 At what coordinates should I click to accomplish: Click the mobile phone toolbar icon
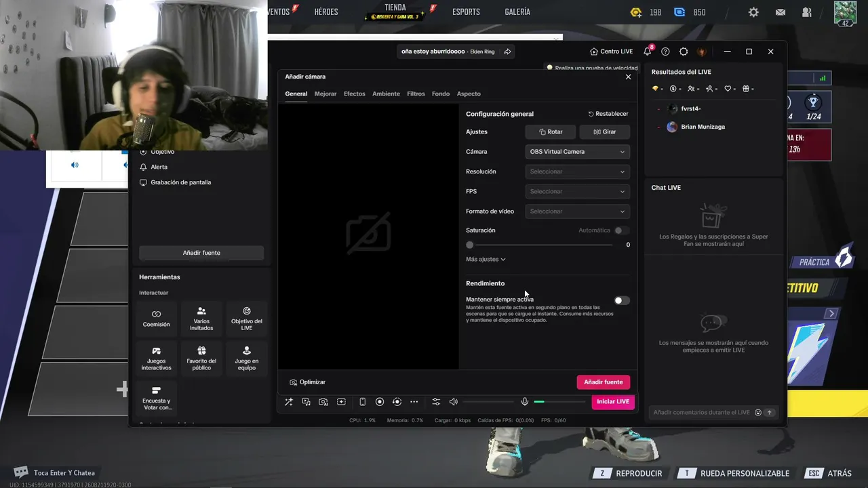(362, 402)
